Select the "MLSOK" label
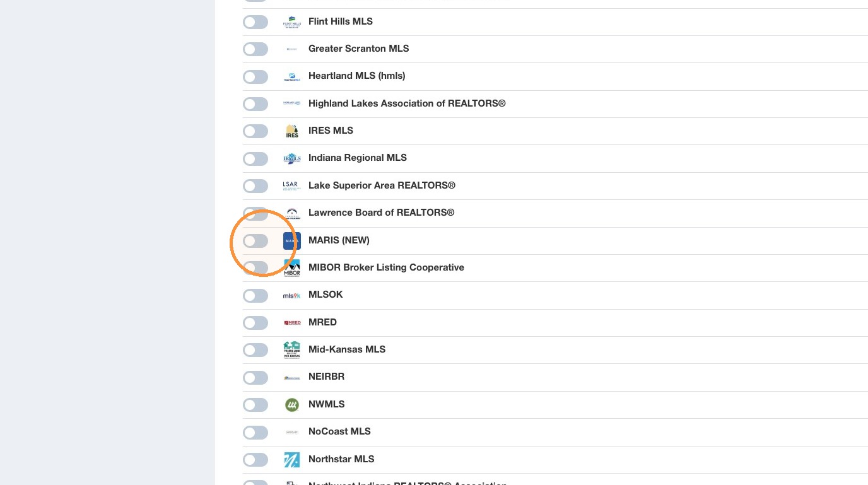The image size is (868, 485). 325,295
